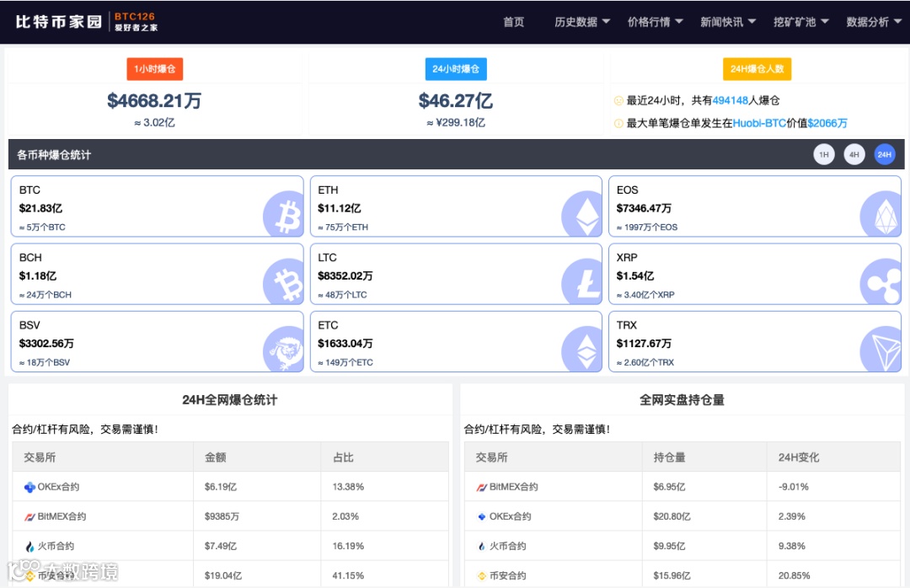Screen dimensions: 910x588
Task: Click the 各币种爆仓统计 section title
Action: 54,155
